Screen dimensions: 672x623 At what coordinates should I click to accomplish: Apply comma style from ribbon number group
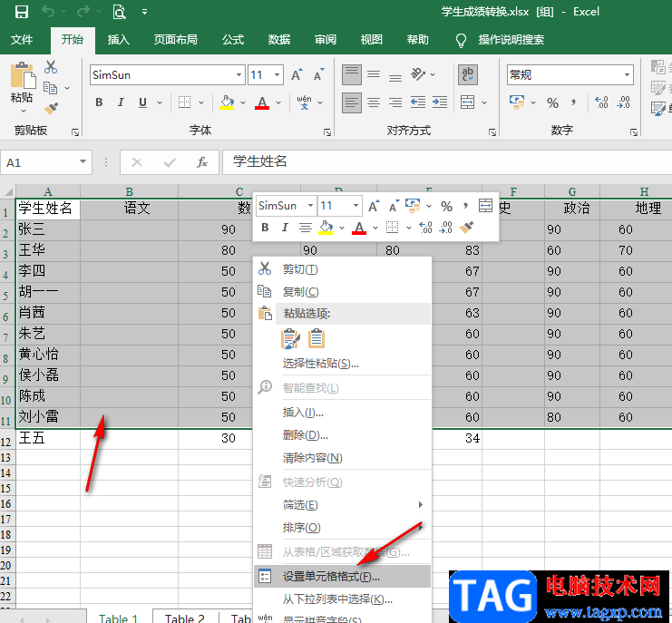pyautogui.click(x=573, y=102)
